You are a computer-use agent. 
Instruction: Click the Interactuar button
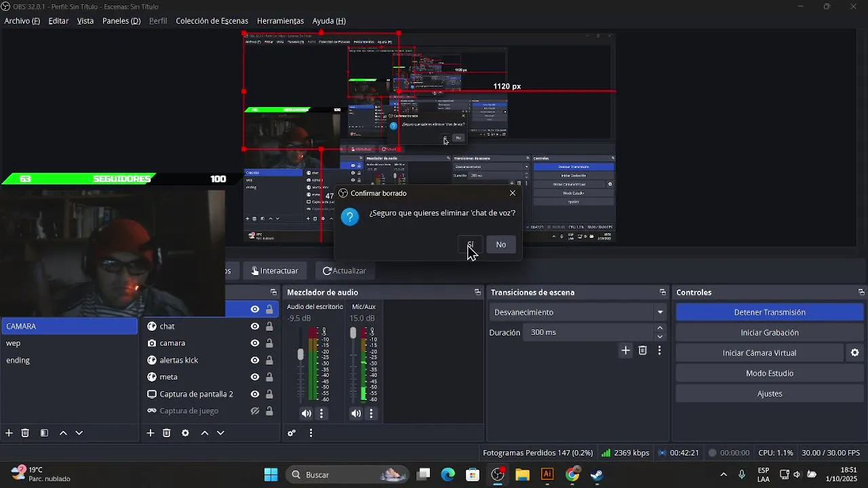coord(275,270)
